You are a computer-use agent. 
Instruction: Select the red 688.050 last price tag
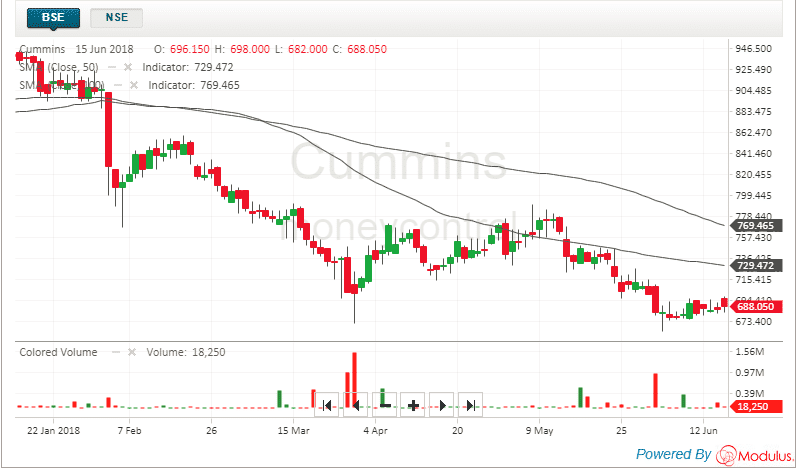pyautogui.click(x=755, y=307)
